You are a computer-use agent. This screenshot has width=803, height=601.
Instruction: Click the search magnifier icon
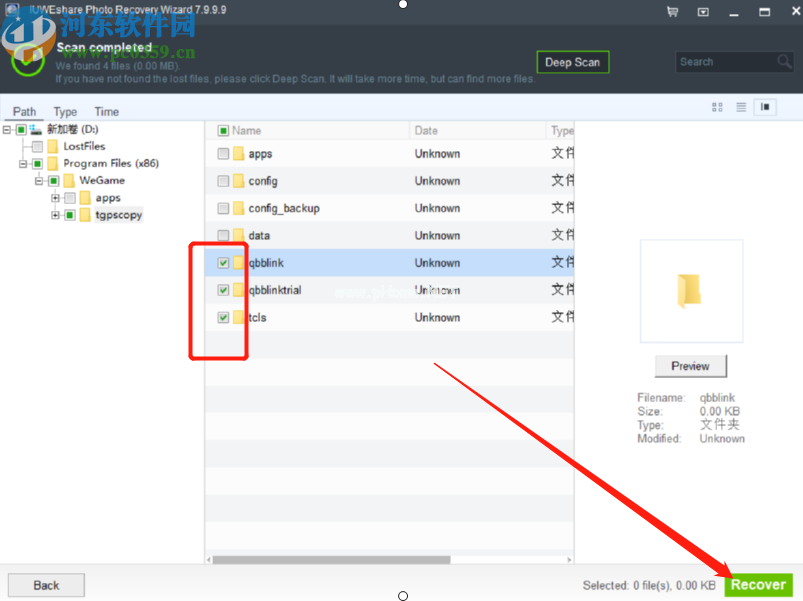click(784, 62)
